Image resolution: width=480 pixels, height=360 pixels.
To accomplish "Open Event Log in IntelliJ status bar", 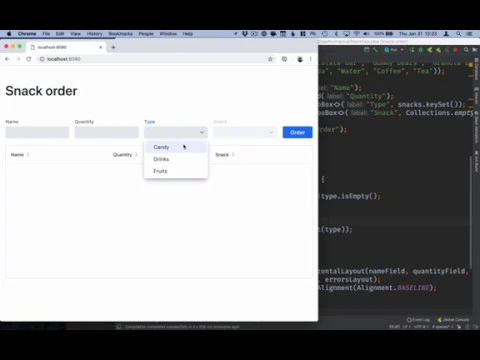I will point(418,320).
